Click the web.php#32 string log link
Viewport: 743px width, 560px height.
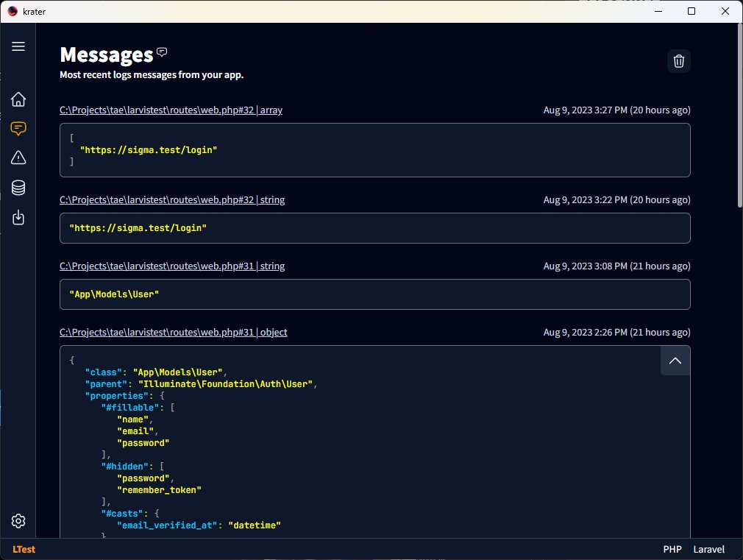[x=171, y=199]
